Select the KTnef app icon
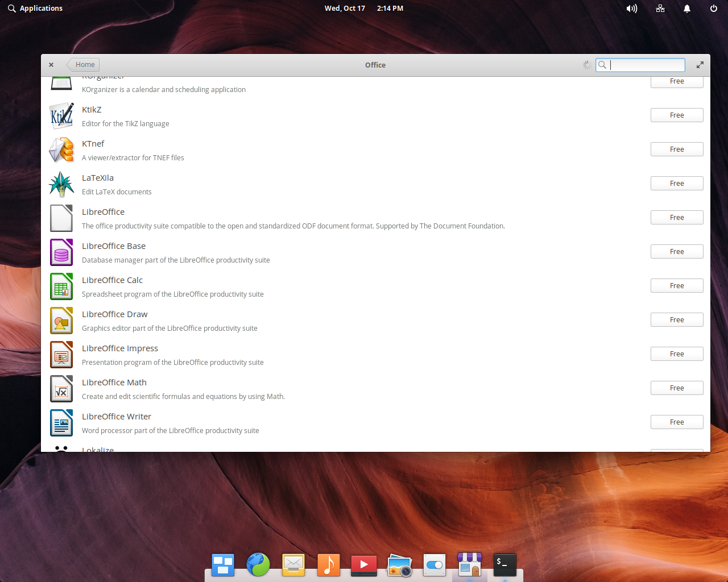The height and width of the screenshot is (582, 728). coord(61,150)
